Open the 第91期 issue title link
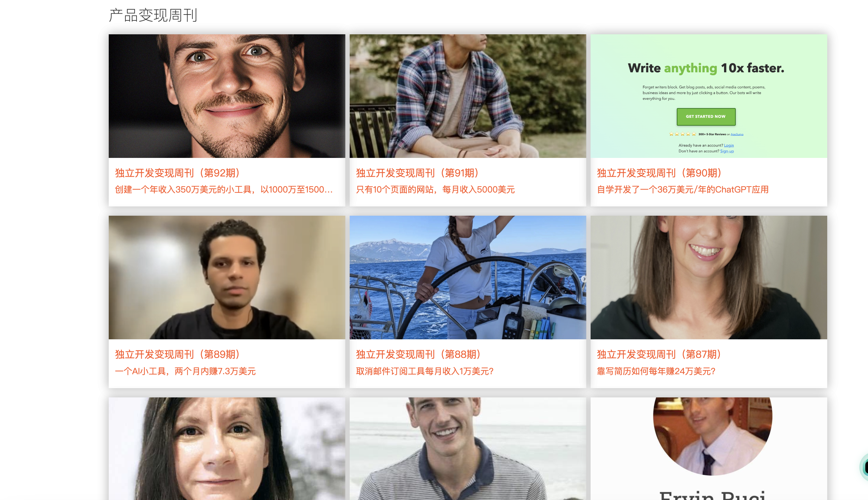 tap(417, 173)
